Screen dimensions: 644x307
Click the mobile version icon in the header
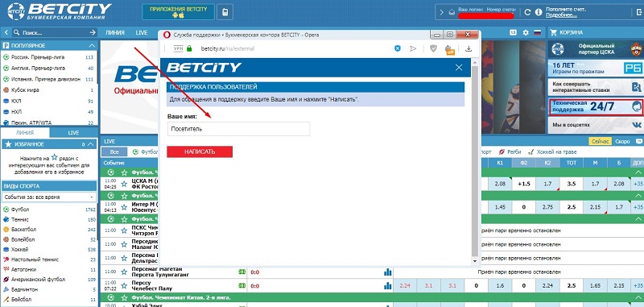point(225,12)
